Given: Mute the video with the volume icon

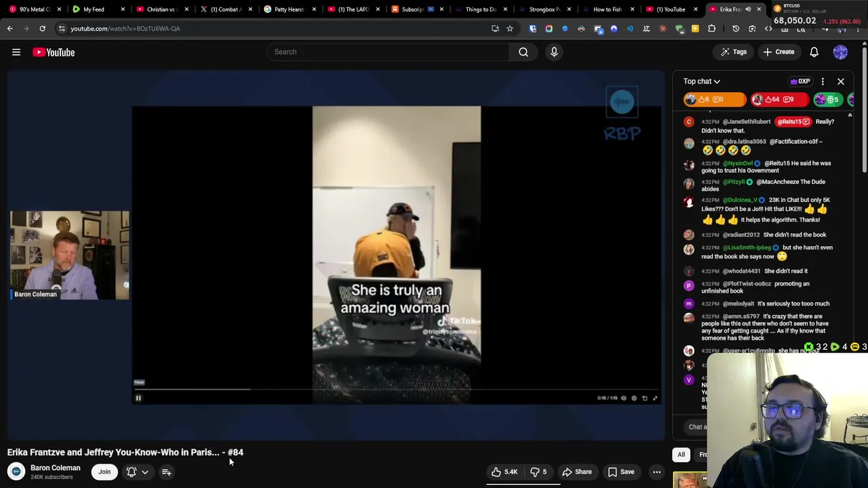Looking at the screenshot, I should tap(624, 399).
